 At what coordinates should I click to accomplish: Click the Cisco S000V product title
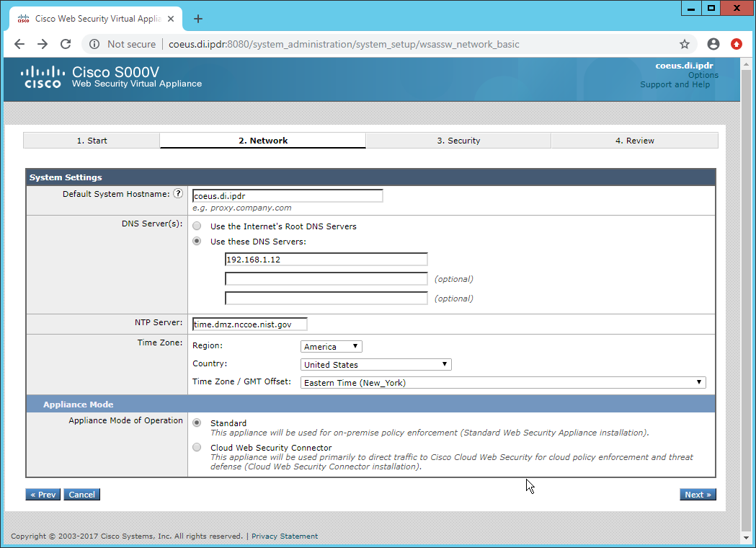pos(116,72)
